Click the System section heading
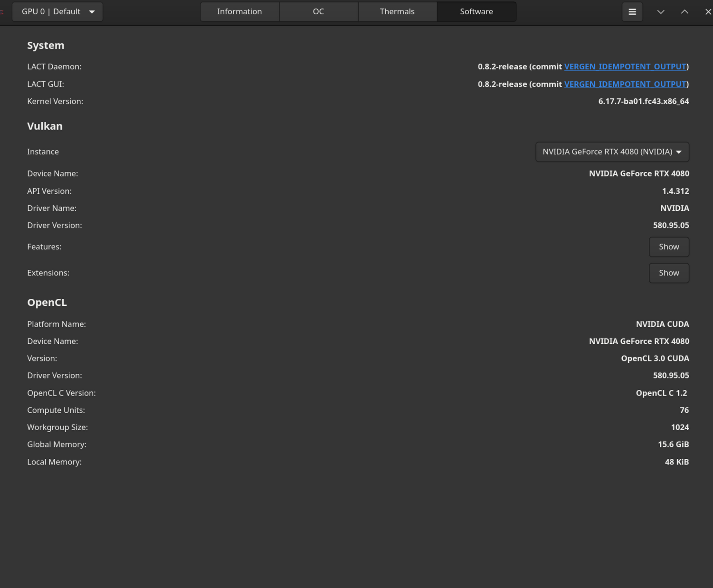713x588 pixels. pos(46,46)
